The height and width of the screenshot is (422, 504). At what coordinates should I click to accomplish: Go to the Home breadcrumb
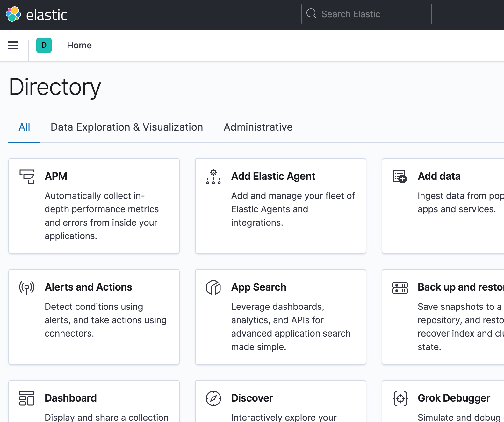click(79, 45)
